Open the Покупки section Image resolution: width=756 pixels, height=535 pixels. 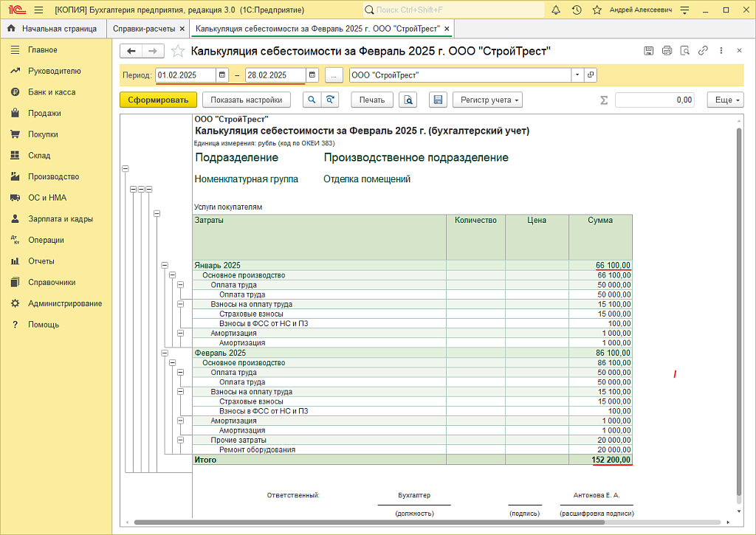43,134
